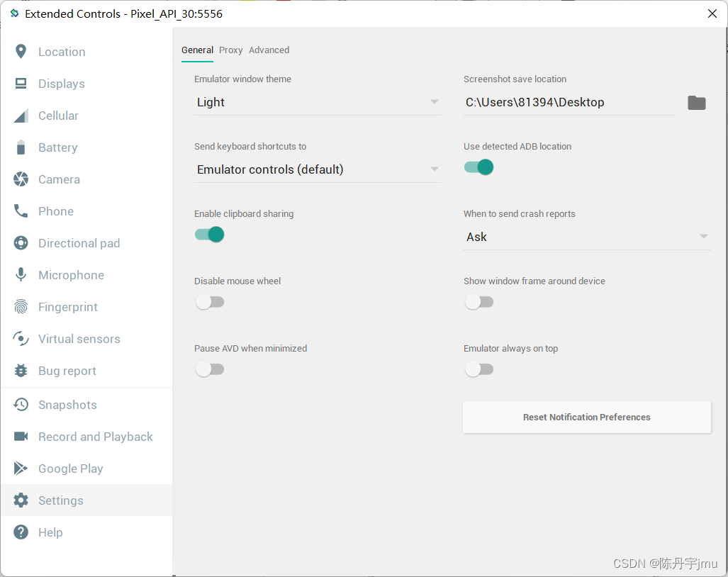Switch to the Proxy tab
728x577 pixels.
(231, 50)
